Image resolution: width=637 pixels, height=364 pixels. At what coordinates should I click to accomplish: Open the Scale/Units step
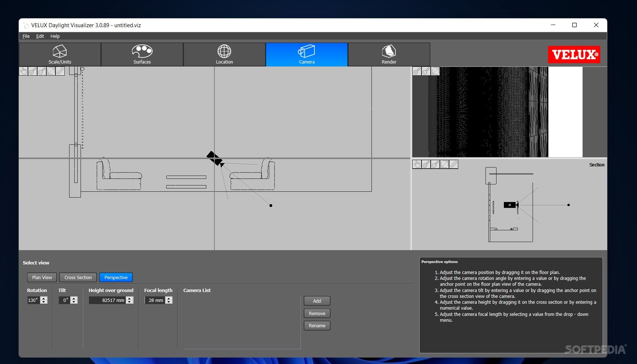[x=60, y=54]
